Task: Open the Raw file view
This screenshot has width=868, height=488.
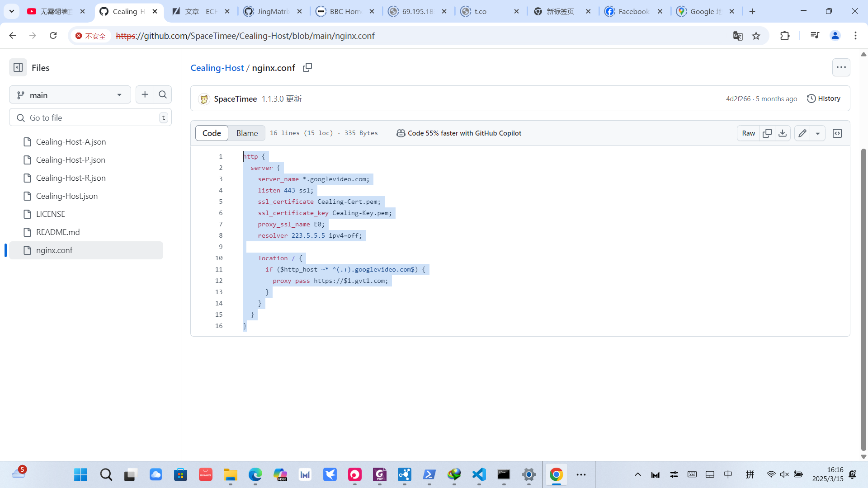Action: pyautogui.click(x=748, y=133)
